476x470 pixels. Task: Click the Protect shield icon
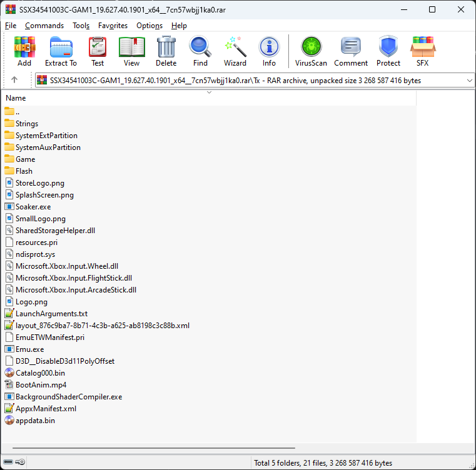pyautogui.click(x=388, y=51)
